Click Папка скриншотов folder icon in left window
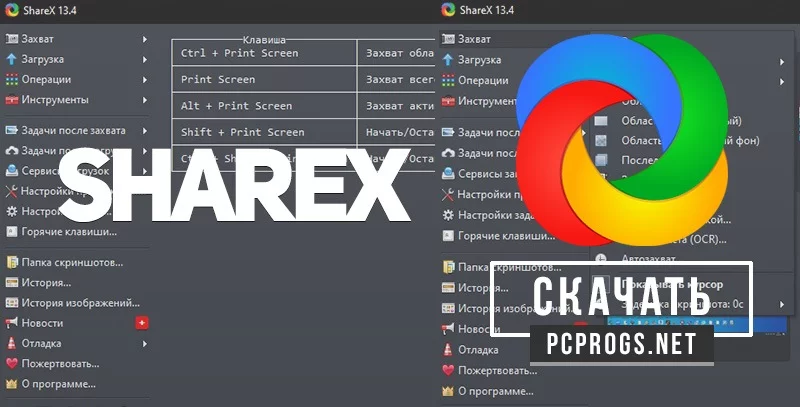Viewport: 800px width, 407px height. pyautogui.click(x=11, y=263)
